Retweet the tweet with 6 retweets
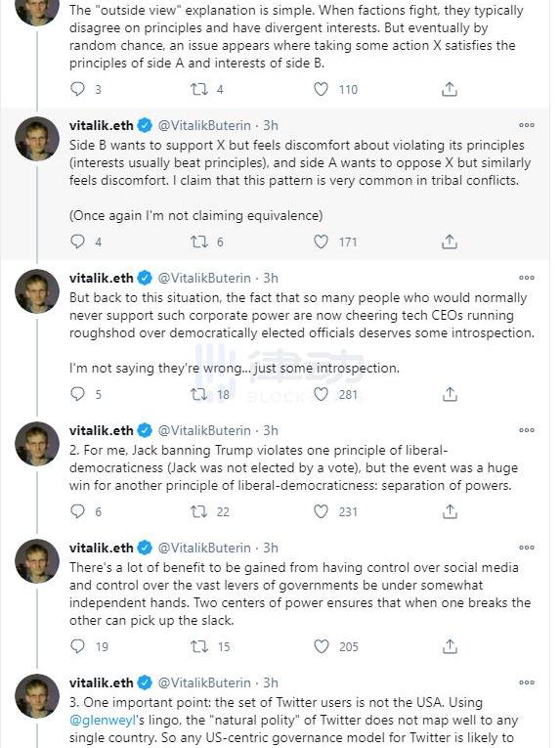Image resolution: width=560 pixels, height=748 pixels. [x=199, y=242]
